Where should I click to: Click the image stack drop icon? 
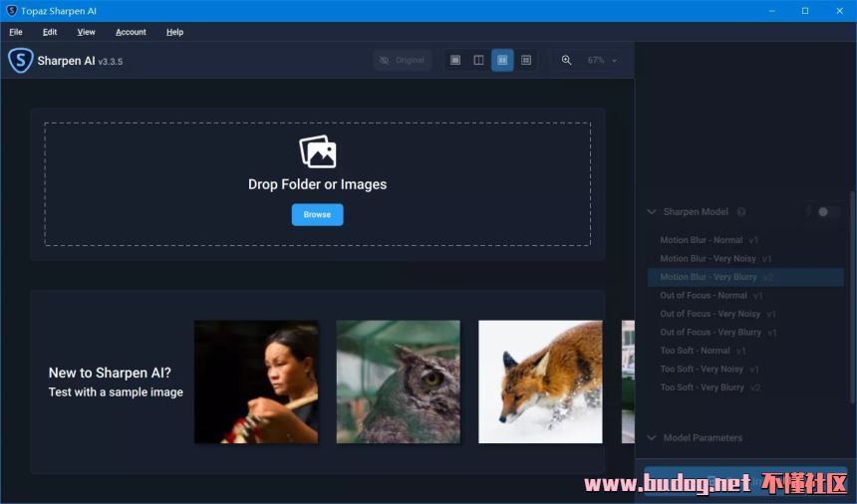coord(318,151)
